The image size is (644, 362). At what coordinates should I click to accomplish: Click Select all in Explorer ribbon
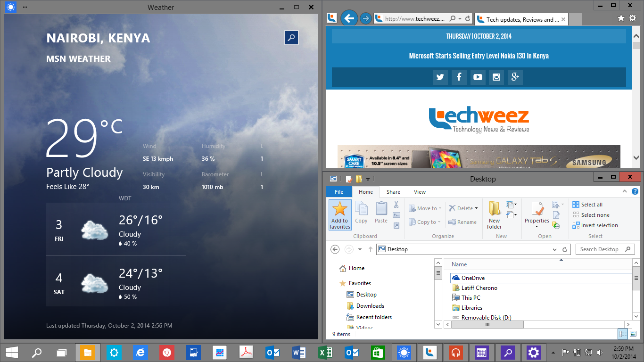[x=587, y=205]
